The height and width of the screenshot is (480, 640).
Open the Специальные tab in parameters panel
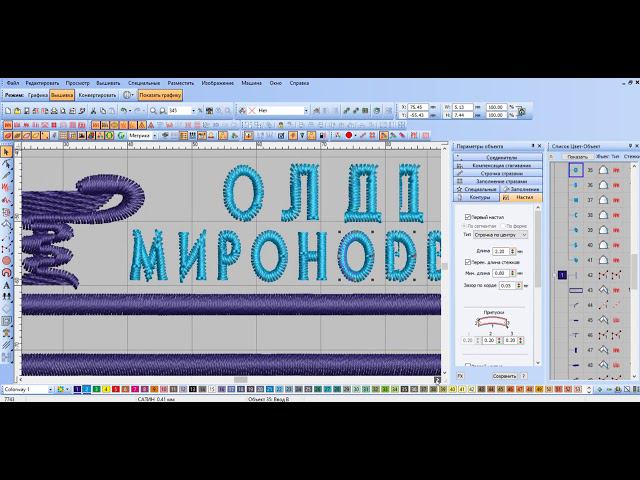[476, 189]
